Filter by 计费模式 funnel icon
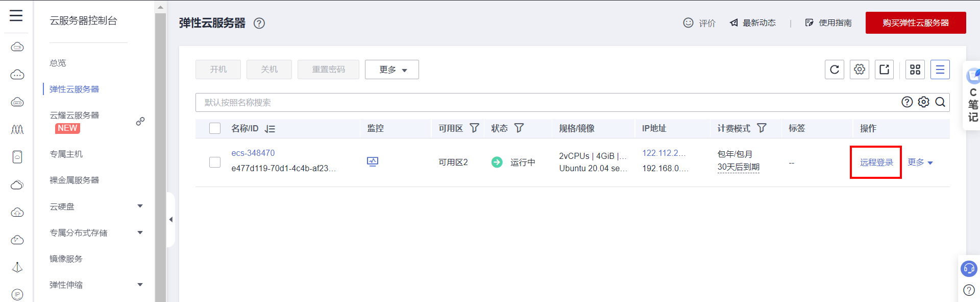Screen dimensions: 980x302 pyautogui.click(x=762, y=128)
